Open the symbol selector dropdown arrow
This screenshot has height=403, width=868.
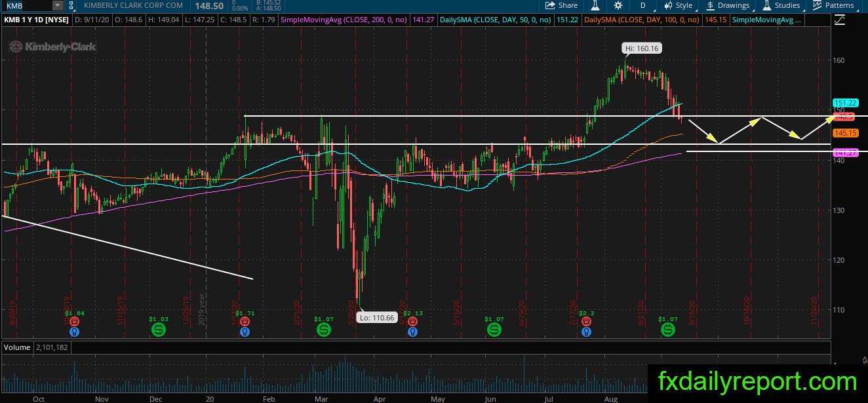click(x=57, y=5)
